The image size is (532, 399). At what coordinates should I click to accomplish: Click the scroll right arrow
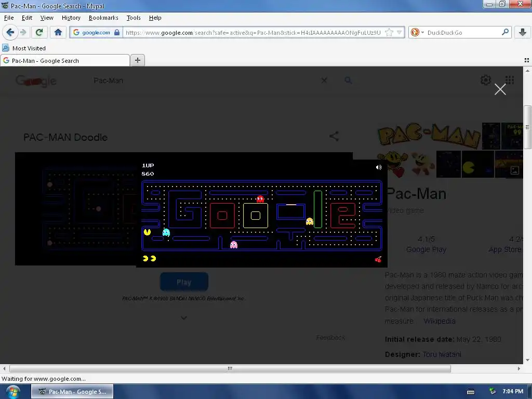[x=519, y=368]
